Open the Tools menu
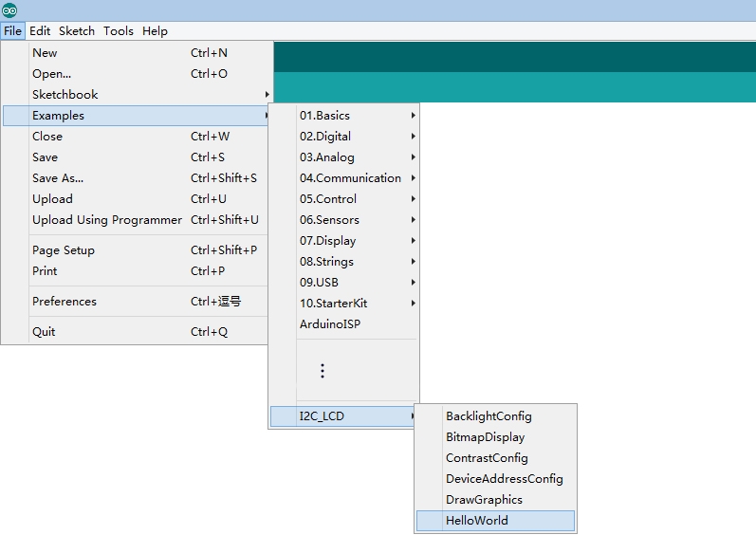 click(119, 31)
